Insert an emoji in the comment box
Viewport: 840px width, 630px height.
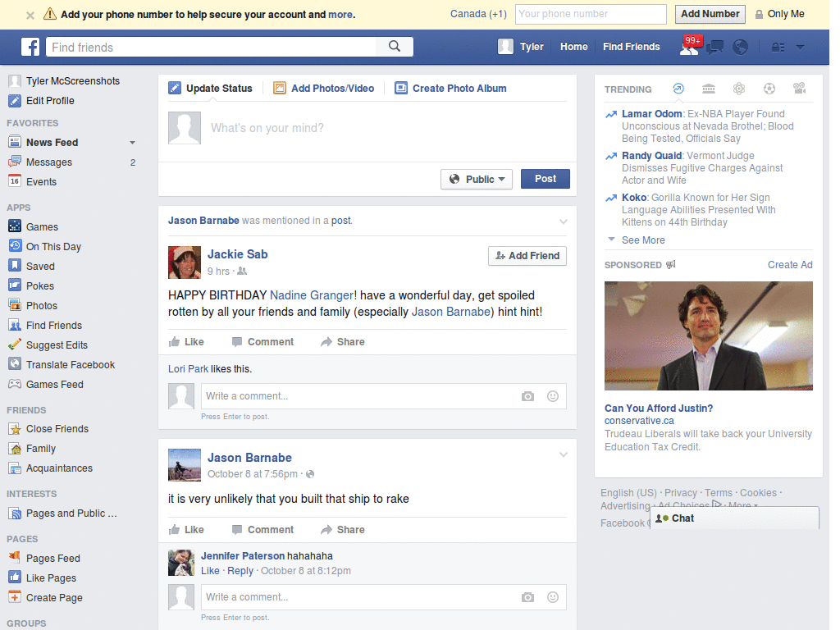[x=552, y=396]
